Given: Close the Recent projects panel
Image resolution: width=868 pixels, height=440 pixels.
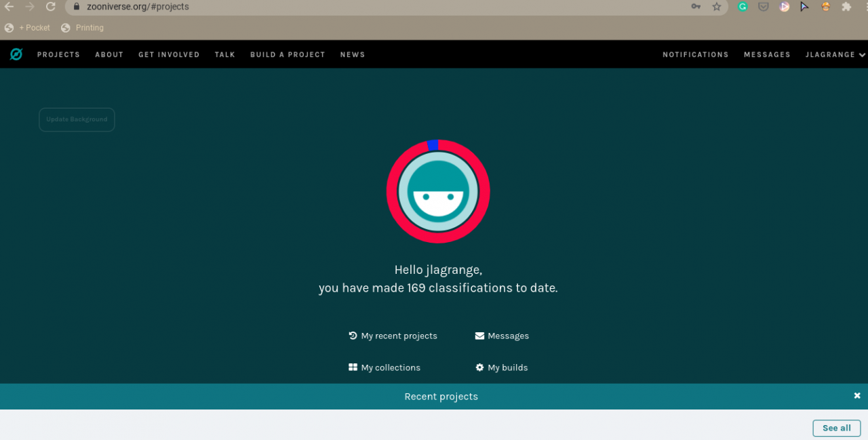Looking at the screenshot, I should click(x=857, y=395).
